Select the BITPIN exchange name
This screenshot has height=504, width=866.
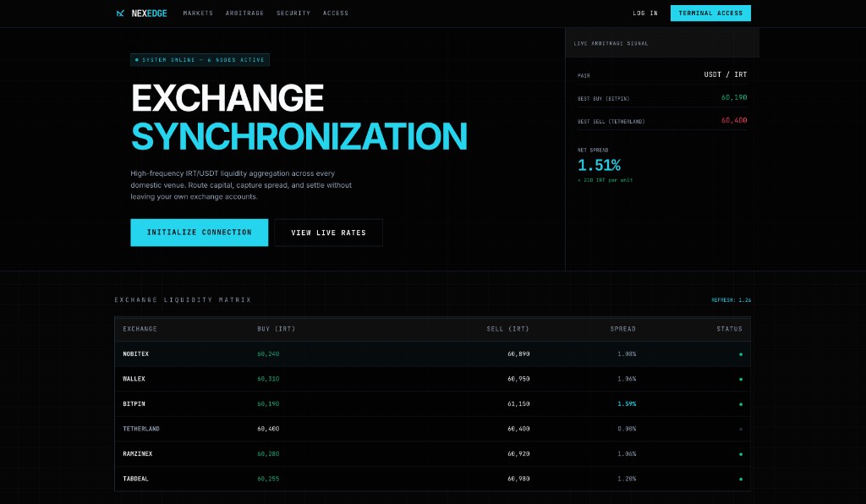pyautogui.click(x=134, y=403)
